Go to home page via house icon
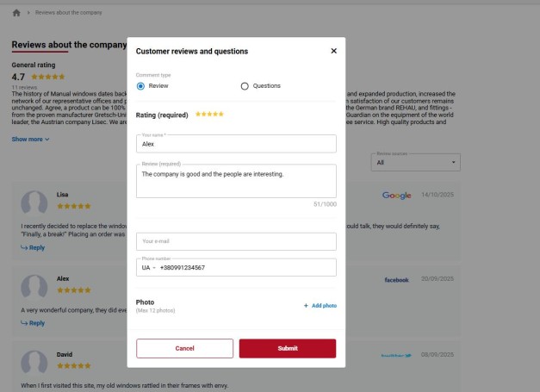Image resolution: width=540 pixels, height=392 pixels. click(16, 13)
